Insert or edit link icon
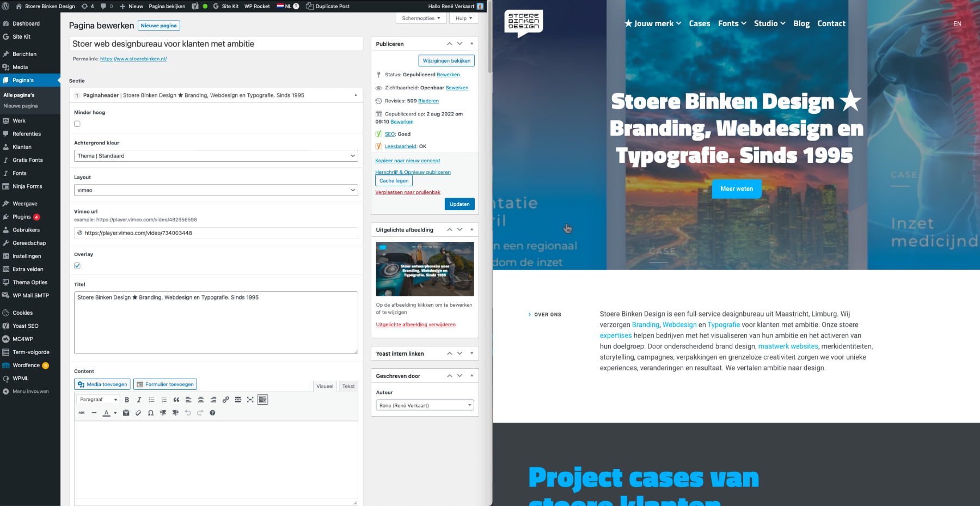Viewport: 980px width, 506px height. click(x=225, y=400)
